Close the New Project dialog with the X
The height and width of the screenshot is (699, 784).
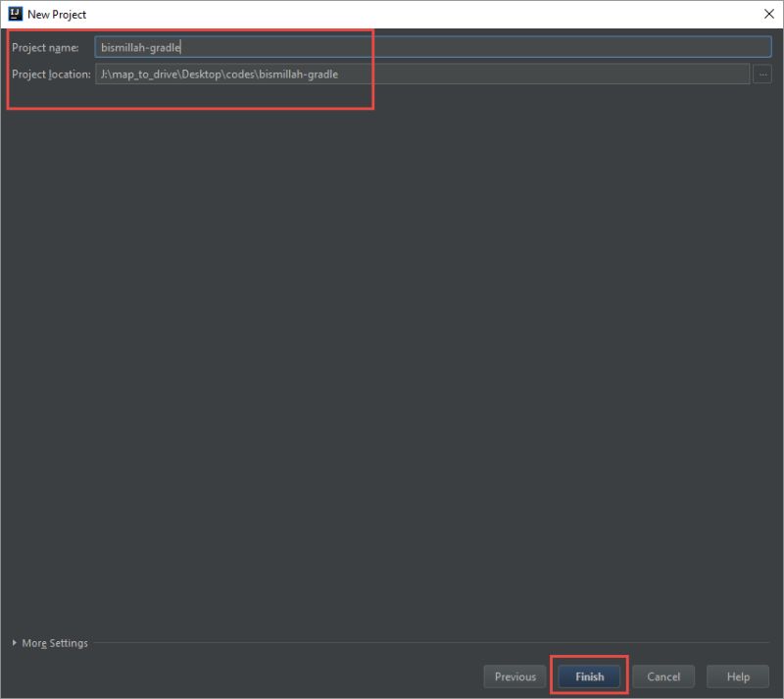[769, 14]
